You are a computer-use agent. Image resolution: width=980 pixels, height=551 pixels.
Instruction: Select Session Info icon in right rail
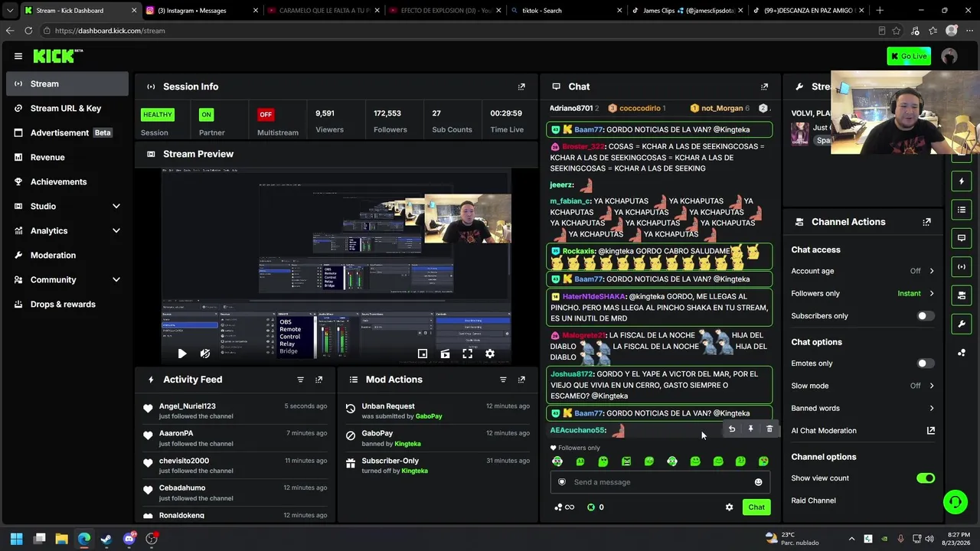pos(962,266)
